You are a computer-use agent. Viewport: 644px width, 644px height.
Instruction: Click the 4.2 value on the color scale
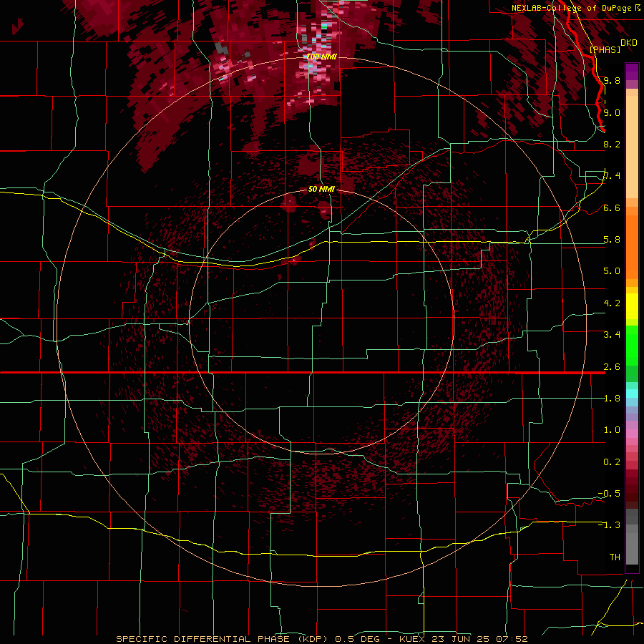612,303
